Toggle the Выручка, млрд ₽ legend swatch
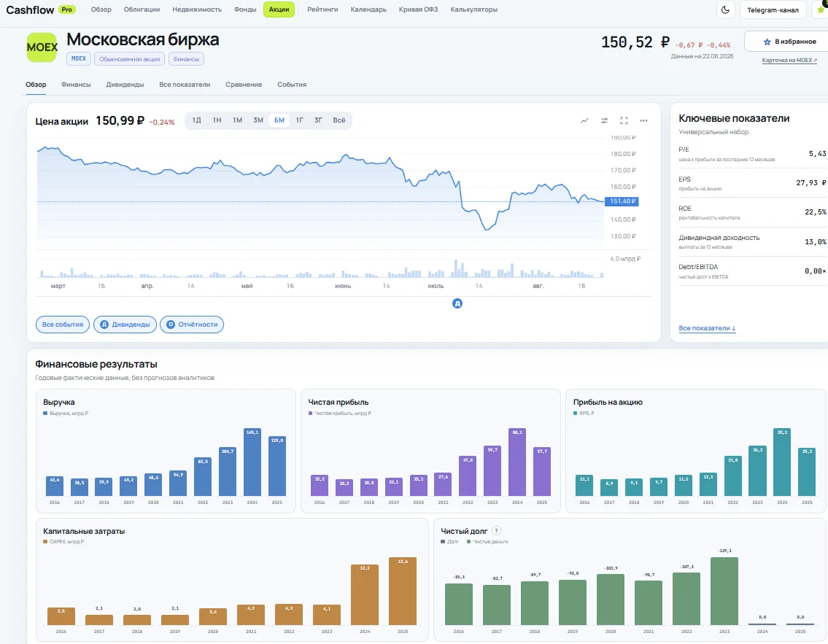This screenshot has height=644, width=828. click(45, 414)
